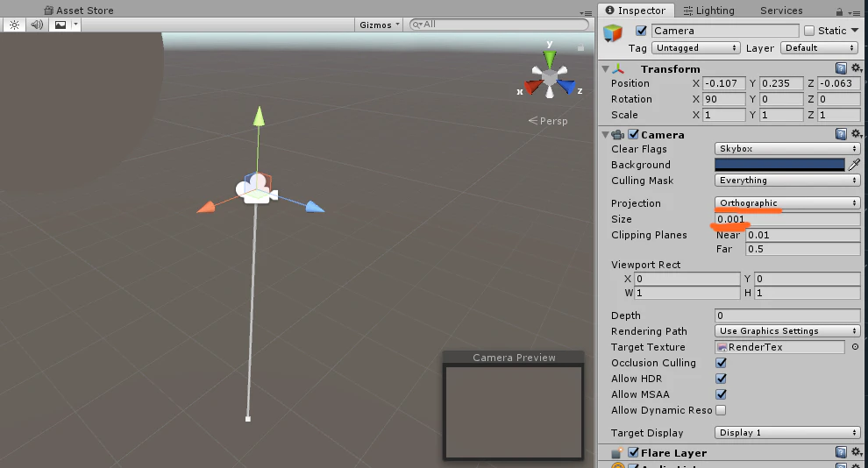This screenshot has width=868, height=468.
Task: Click the scene search field
Action: point(500,25)
